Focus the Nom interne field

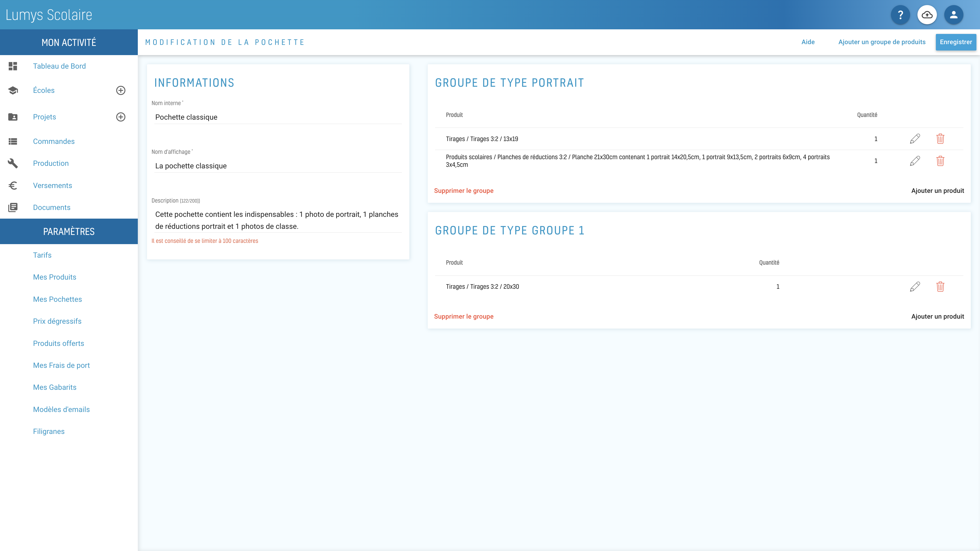tap(278, 117)
